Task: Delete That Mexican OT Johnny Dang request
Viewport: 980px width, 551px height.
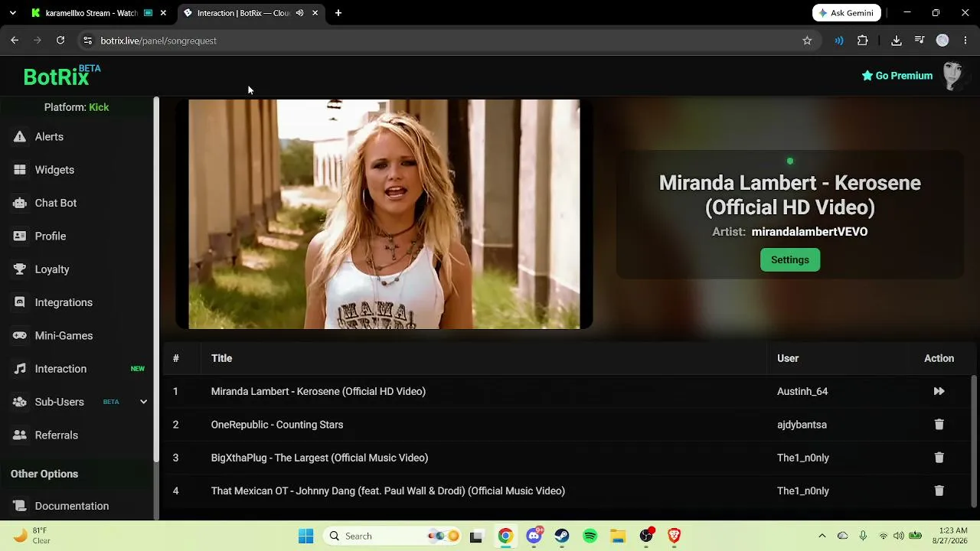Action: (x=939, y=491)
